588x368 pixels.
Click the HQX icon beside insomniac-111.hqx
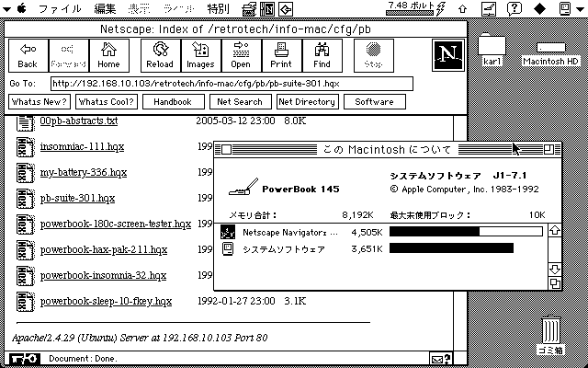(25, 147)
